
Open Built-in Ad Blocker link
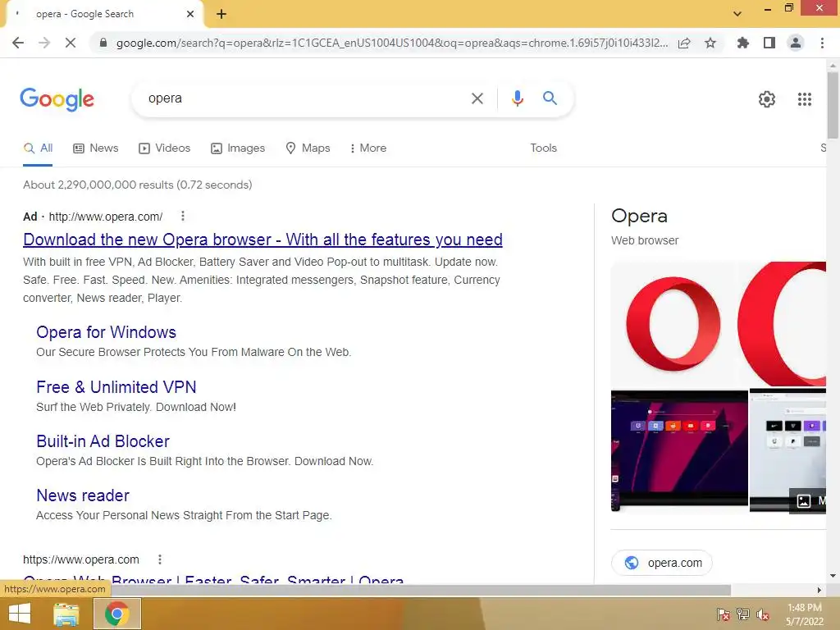pos(103,441)
